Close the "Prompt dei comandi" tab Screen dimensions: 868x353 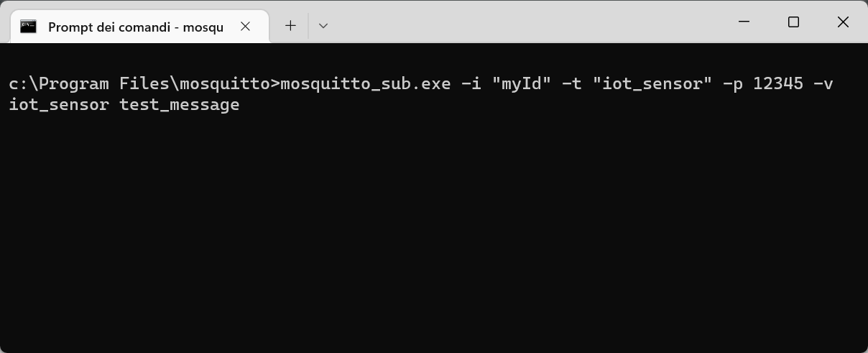(245, 27)
